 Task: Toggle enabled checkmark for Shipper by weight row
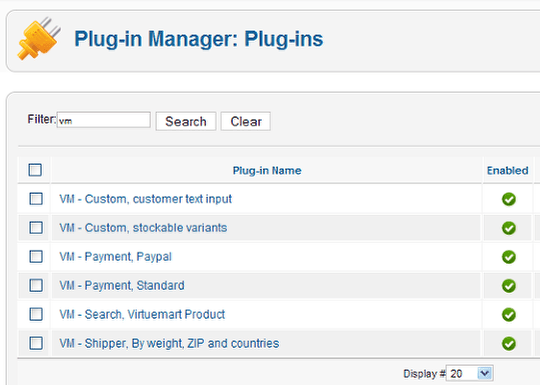(x=509, y=344)
